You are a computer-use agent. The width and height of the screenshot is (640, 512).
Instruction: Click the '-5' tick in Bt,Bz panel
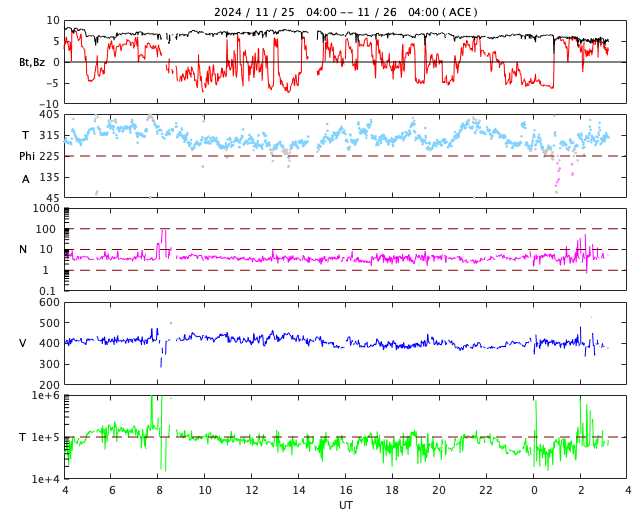[53, 83]
